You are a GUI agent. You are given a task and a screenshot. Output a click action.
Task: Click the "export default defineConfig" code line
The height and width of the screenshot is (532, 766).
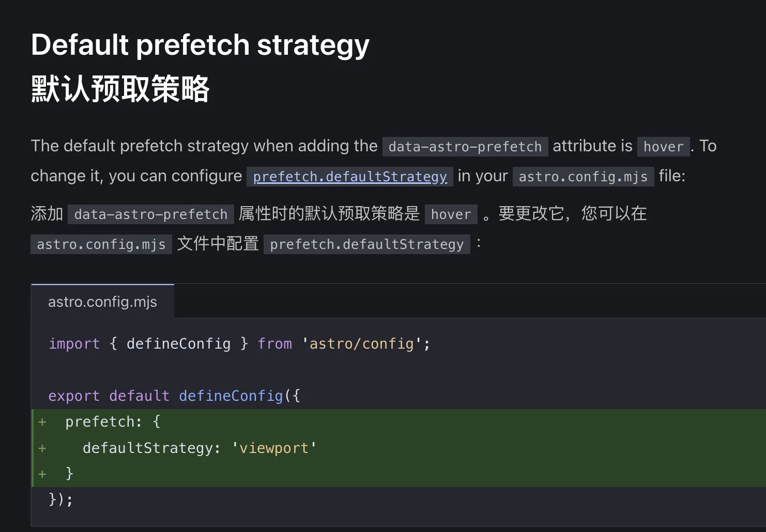(174, 396)
